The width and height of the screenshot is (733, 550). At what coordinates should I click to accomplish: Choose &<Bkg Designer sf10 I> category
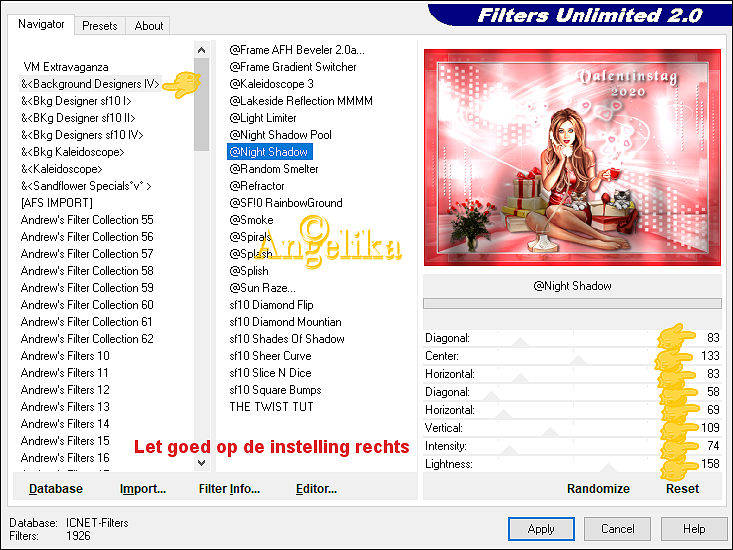click(76, 101)
